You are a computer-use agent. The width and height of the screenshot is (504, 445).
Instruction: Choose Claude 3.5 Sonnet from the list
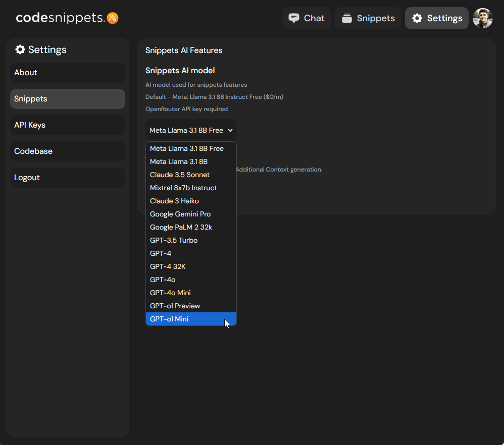pyautogui.click(x=191, y=175)
